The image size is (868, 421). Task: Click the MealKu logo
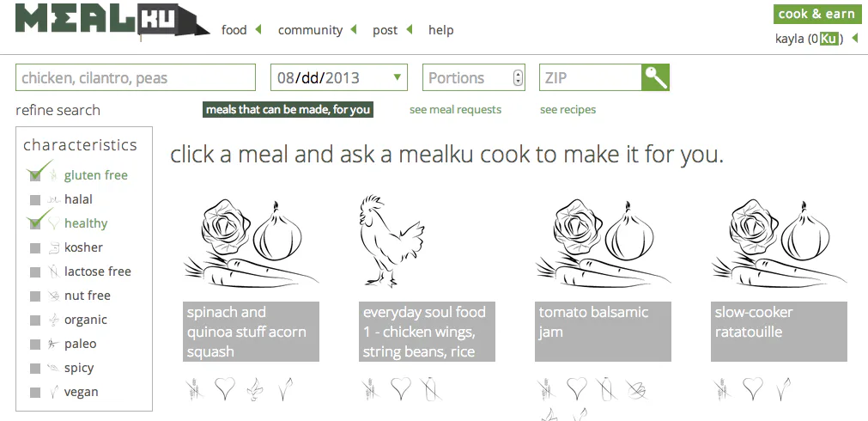pos(112,22)
